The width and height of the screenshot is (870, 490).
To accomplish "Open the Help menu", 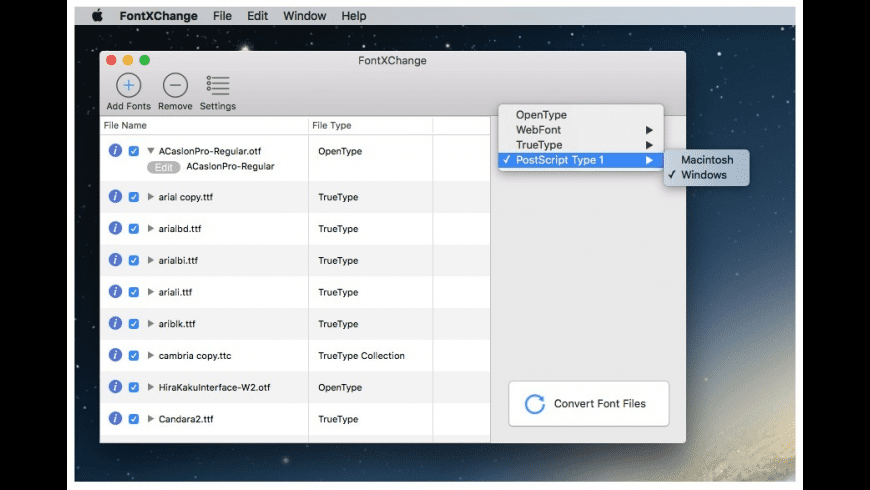I will pyautogui.click(x=353, y=16).
